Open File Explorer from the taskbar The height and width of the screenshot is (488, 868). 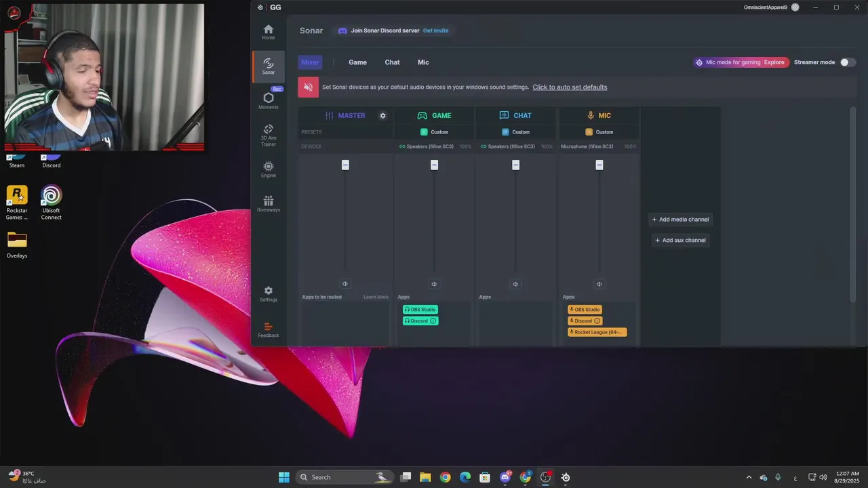[425, 477]
